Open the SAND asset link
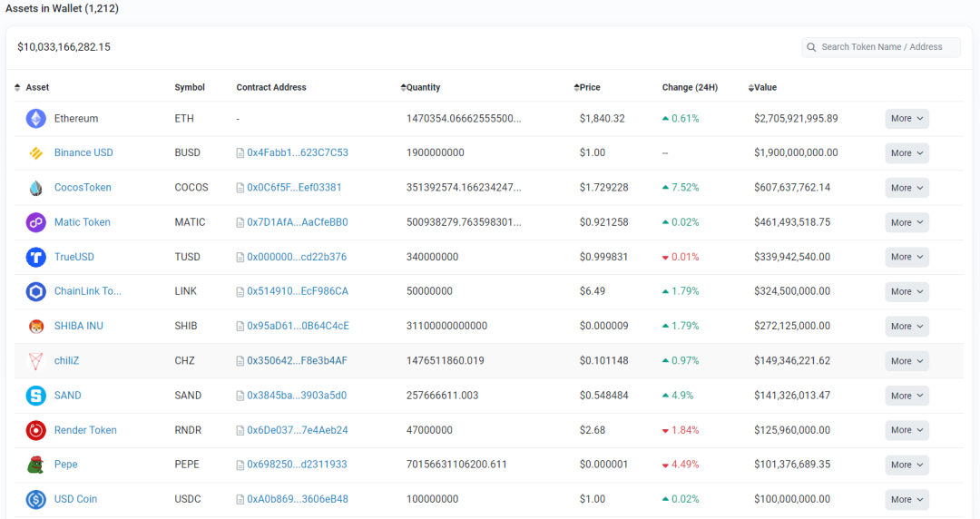The width and height of the screenshot is (980, 519). [67, 396]
